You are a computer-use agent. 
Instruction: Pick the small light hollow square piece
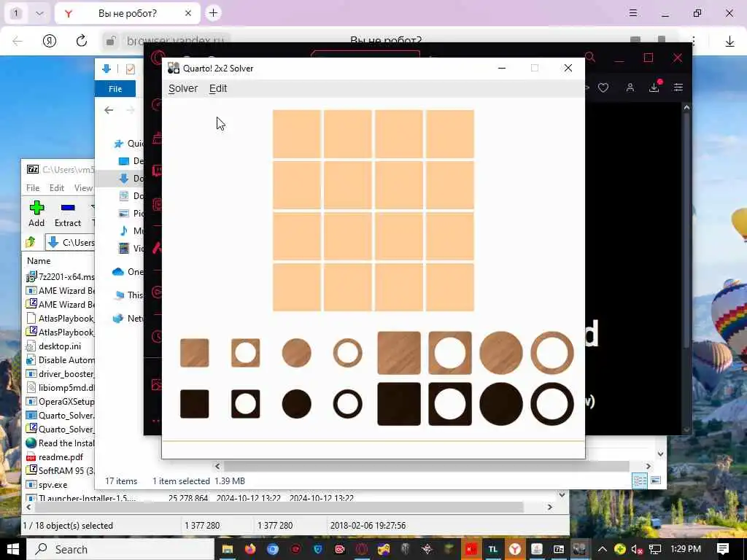[246, 353]
